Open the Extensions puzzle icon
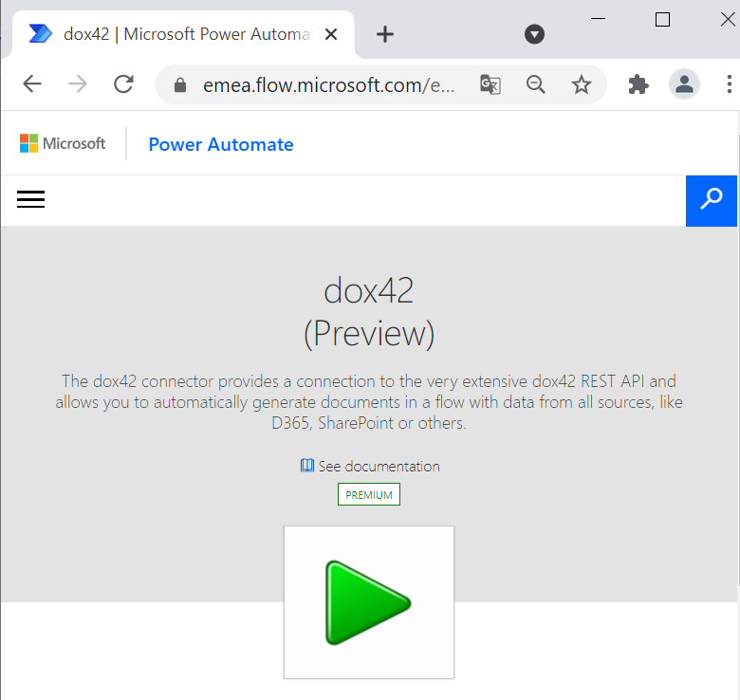740x700 pixels. (x=638, y=85)
